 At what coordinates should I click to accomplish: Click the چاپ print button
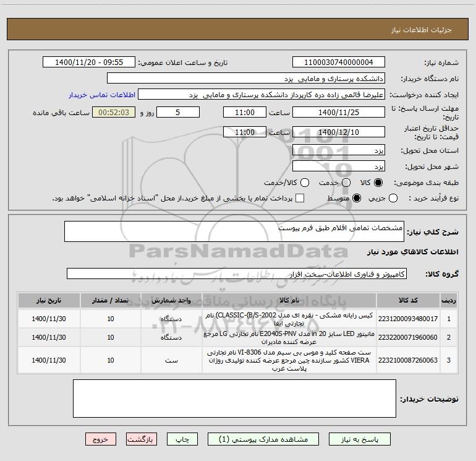(x=182, y=439)
